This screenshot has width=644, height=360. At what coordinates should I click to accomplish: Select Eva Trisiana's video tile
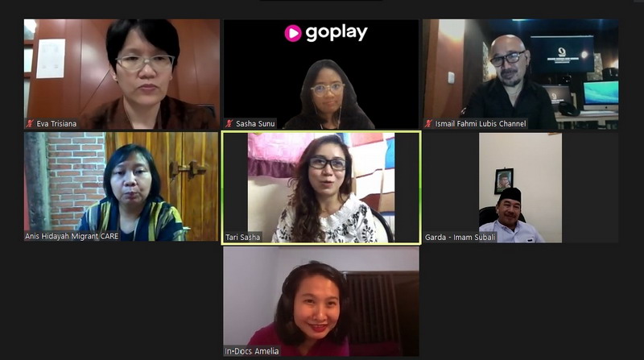tap(122, 74)
